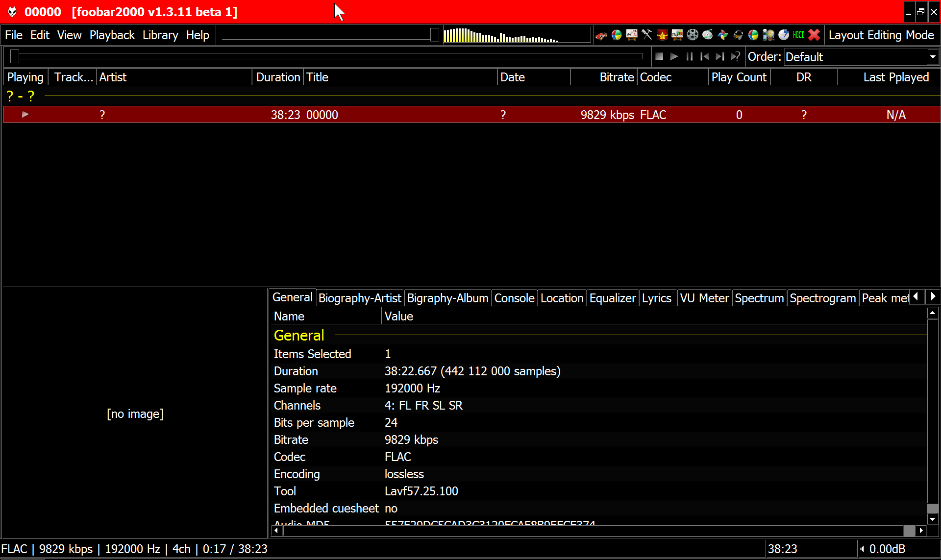Click the DR column header
The width and height of the screenshot is (941, 560).
(804, 77)
